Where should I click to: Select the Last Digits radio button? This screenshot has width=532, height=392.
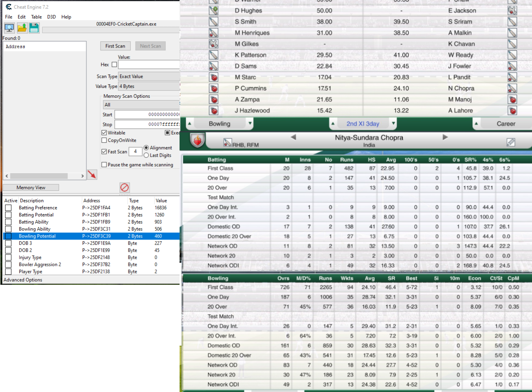pos(146,155)
